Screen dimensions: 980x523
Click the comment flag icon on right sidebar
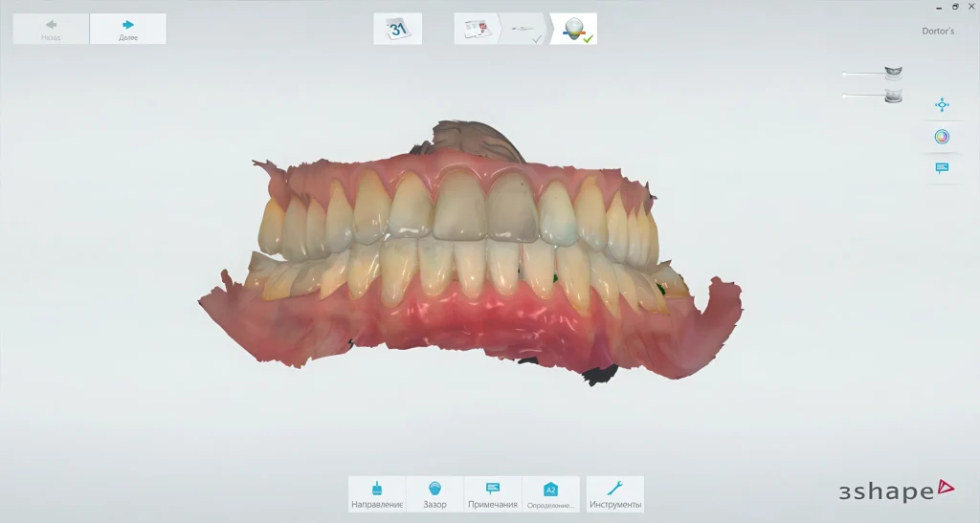coord(942,168)
